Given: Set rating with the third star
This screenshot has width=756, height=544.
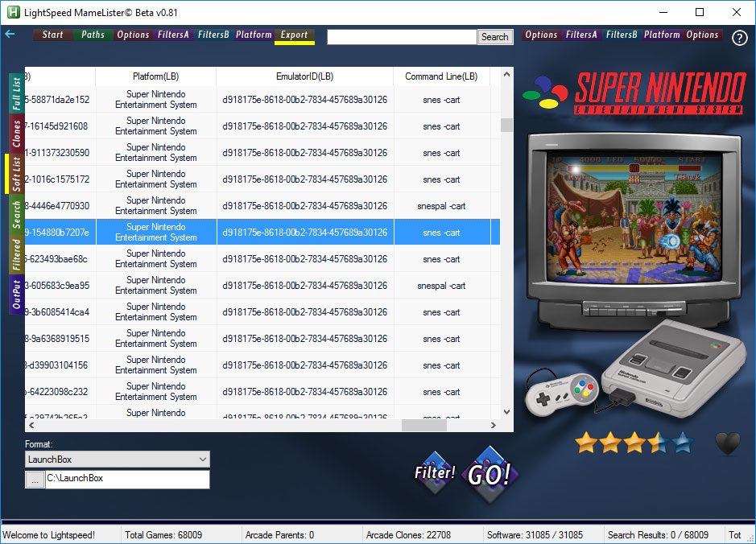Looking at the screenshot, I should (x=634, y=443).
